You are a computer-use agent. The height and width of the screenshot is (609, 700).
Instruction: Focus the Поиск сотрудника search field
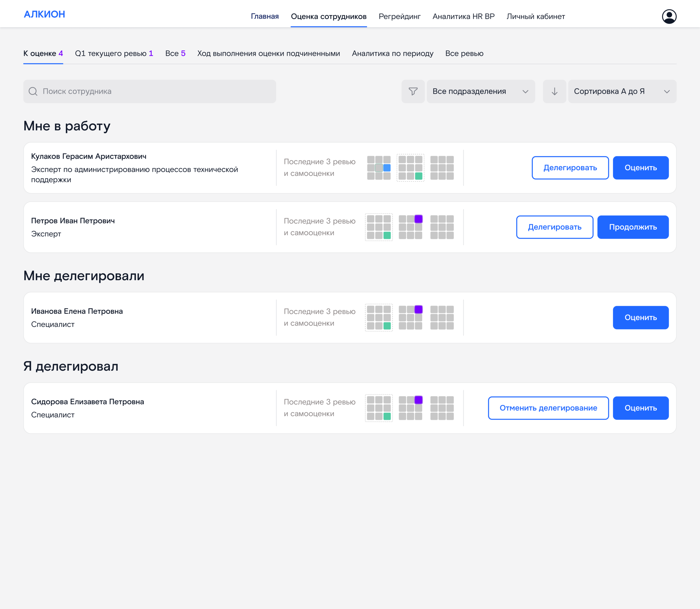click(150, 91)
